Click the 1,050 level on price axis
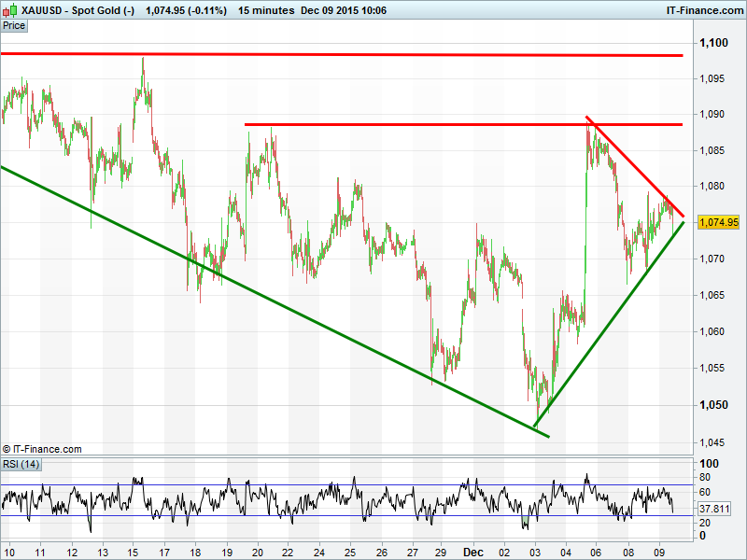This screenshot has width=747, height=560. point(713,404)
